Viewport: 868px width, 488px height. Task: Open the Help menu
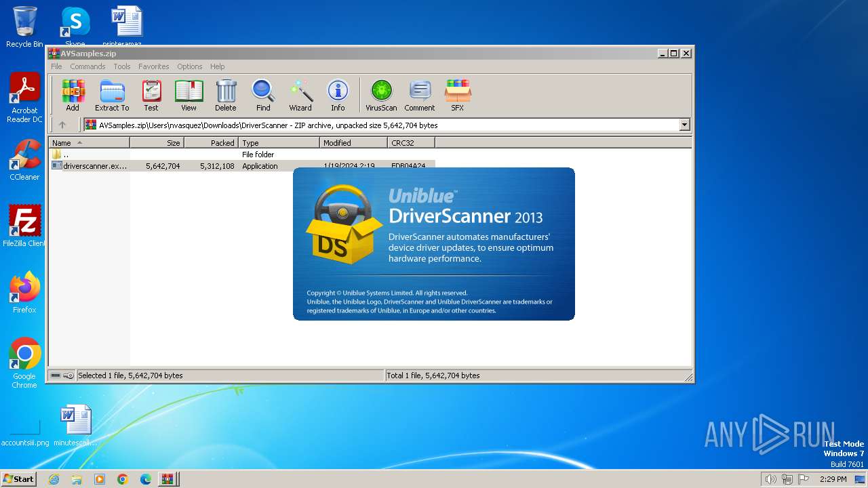coord(217,66)
